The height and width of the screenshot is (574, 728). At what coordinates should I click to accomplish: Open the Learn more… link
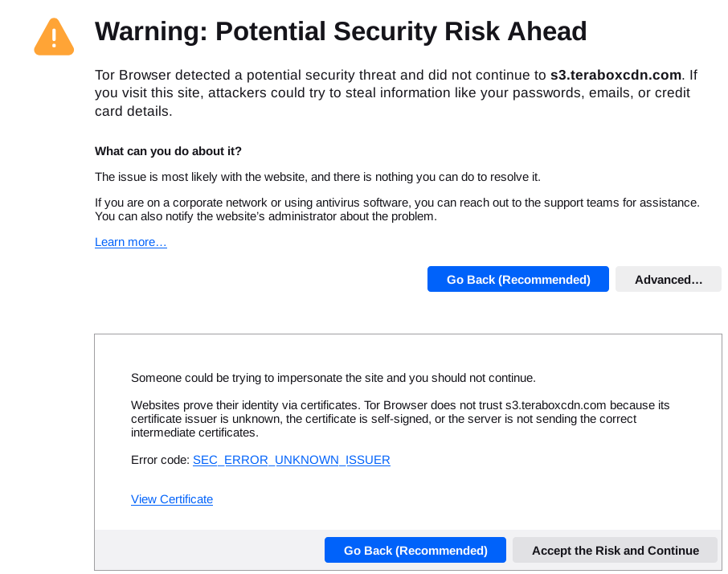coord(130,242)
